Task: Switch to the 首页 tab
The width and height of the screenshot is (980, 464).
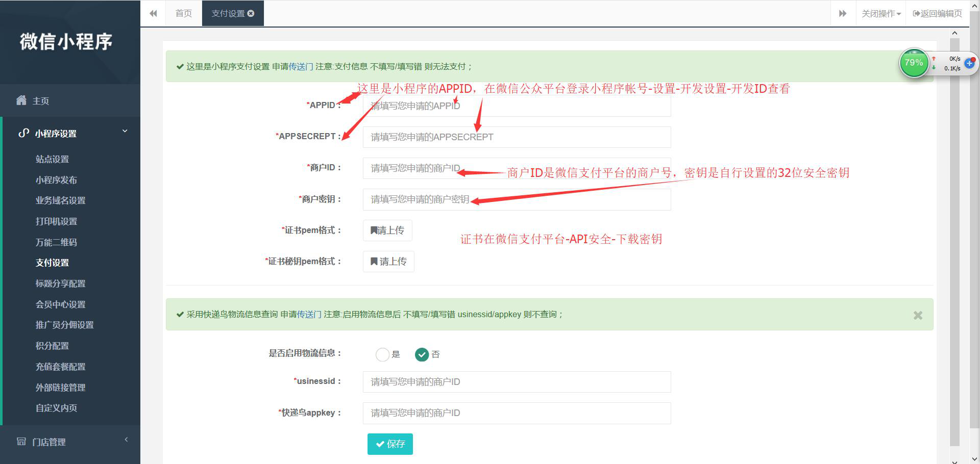Action: (x=184, y=13)
